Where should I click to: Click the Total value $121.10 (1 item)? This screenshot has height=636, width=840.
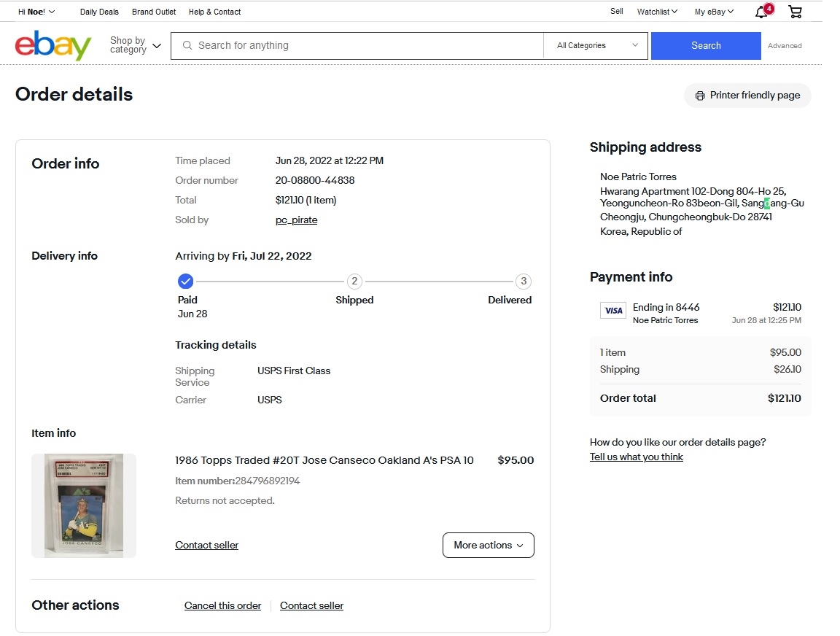coord(306,201)
